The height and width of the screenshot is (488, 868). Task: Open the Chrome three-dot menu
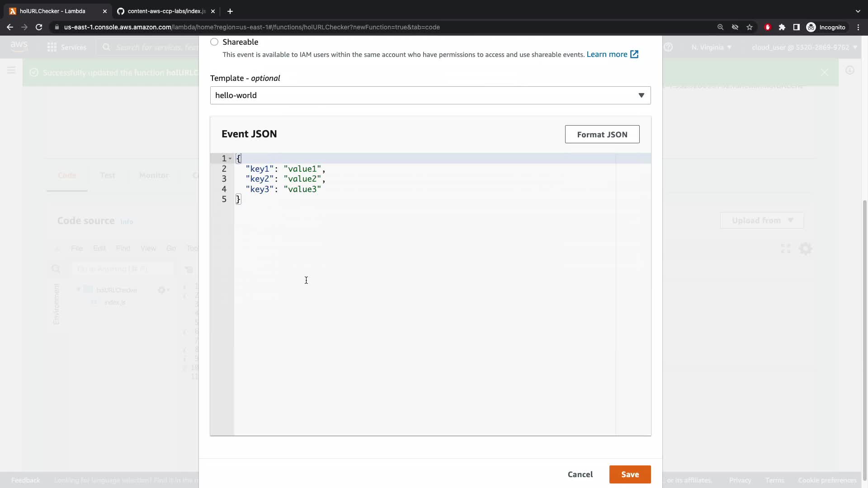pyautogui.click(x=858, y=27)
